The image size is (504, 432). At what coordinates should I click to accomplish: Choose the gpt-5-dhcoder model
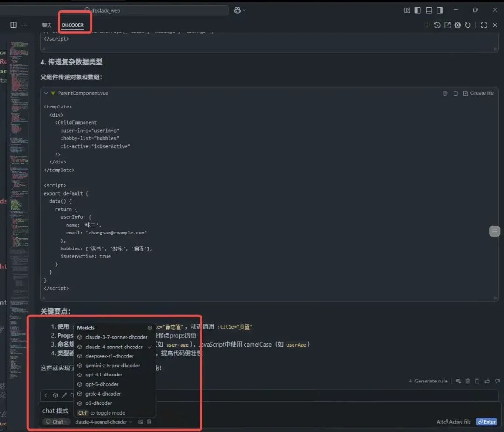[x=115, y=384]
